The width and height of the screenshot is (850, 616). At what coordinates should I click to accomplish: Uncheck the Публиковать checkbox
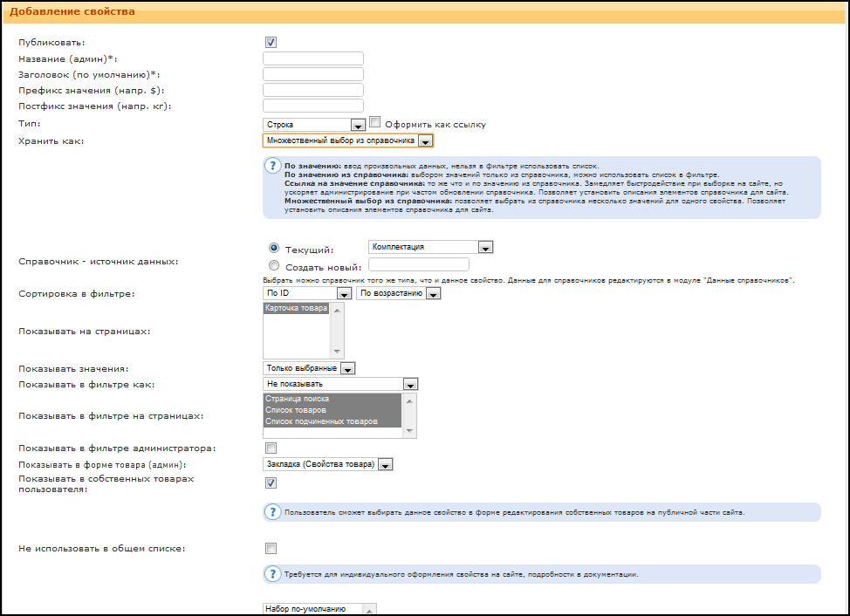[271, 42]
